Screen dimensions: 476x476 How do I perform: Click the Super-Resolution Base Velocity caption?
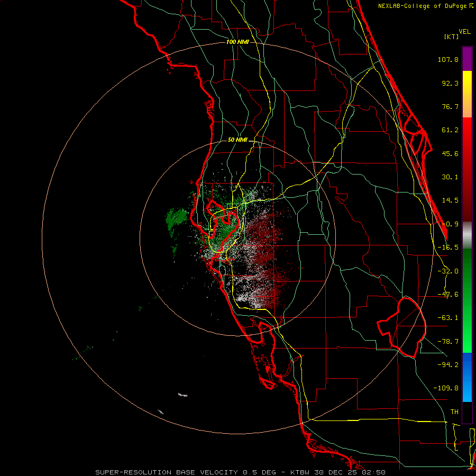[241, 472]
